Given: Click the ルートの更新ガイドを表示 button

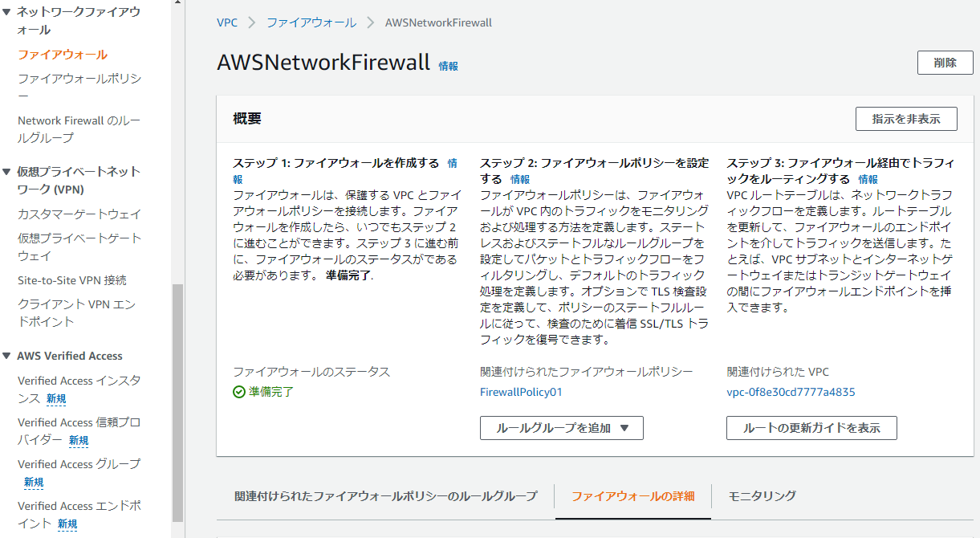Looking at the screenshot, I should (x=811, y=428).
